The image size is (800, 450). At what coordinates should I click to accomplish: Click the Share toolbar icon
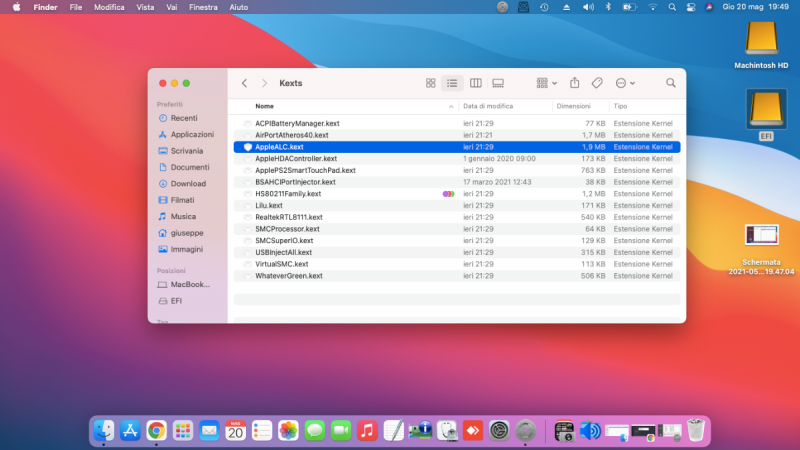(575, 83)
